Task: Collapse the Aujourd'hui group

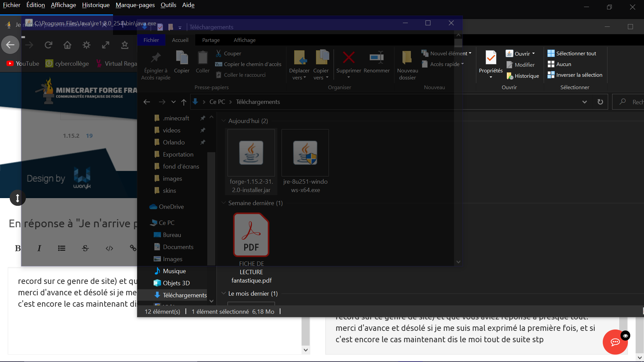Action: [224, 121]
